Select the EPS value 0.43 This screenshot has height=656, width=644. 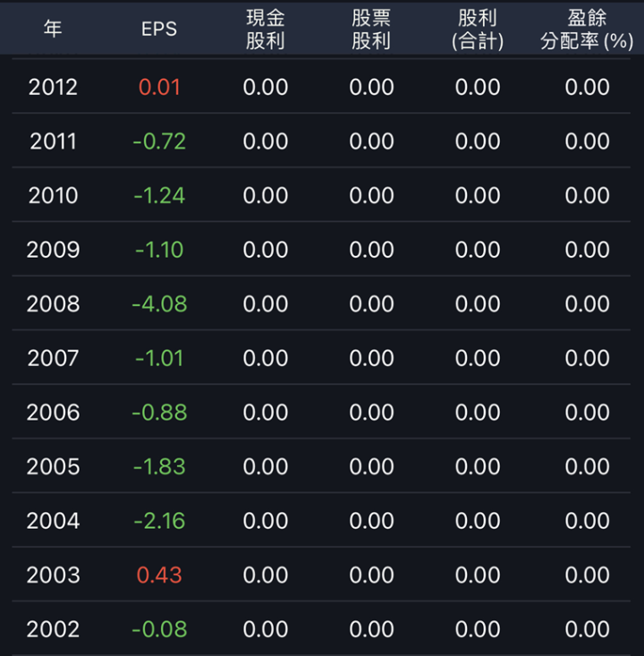pos(159,575)
